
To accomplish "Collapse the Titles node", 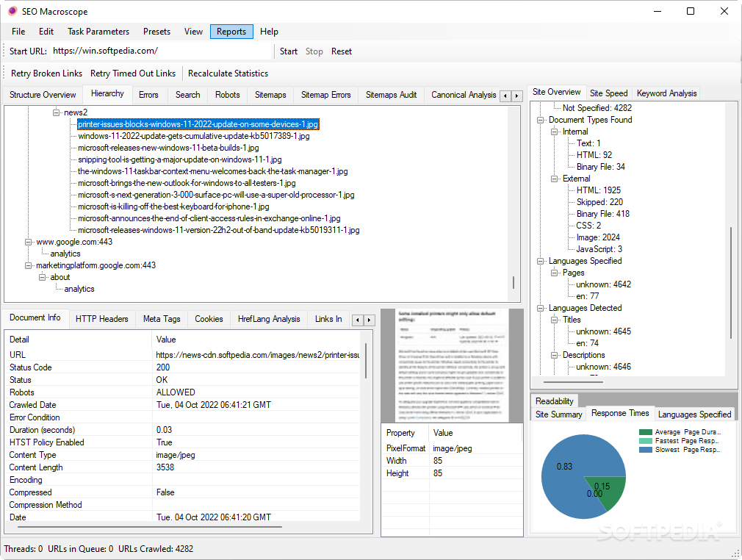I will [555, 320].
